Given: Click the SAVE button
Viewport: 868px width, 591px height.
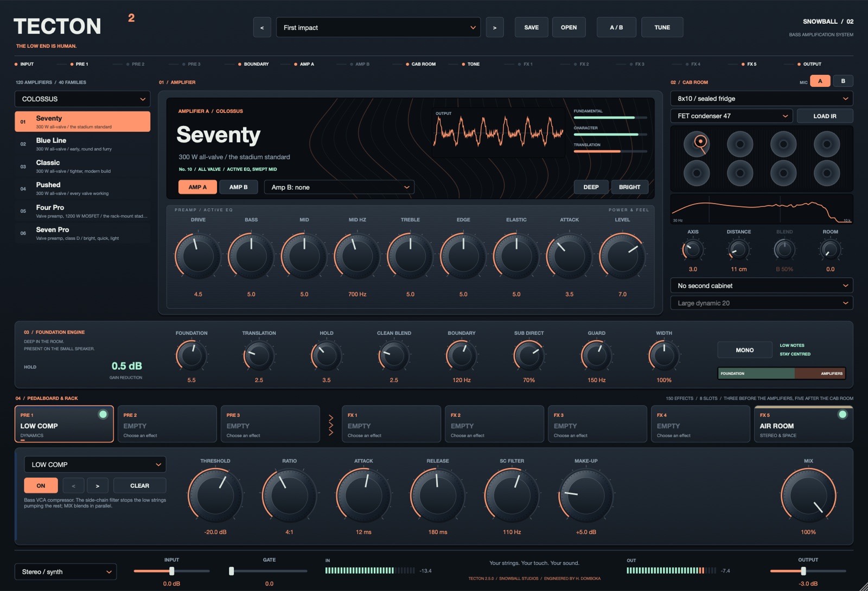Looking at the screenshot, I should 532,28.
